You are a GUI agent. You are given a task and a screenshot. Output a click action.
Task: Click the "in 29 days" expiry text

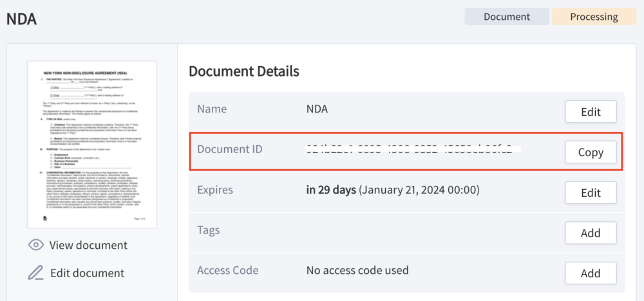pyautogui.click(x=331, y=190)
